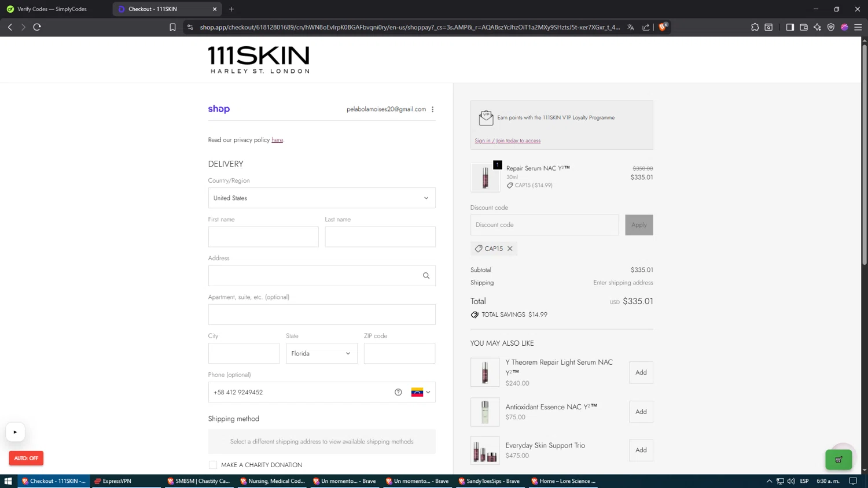Open the privacy policy here link
The image size is (868, 488).
tap(277, 140)
